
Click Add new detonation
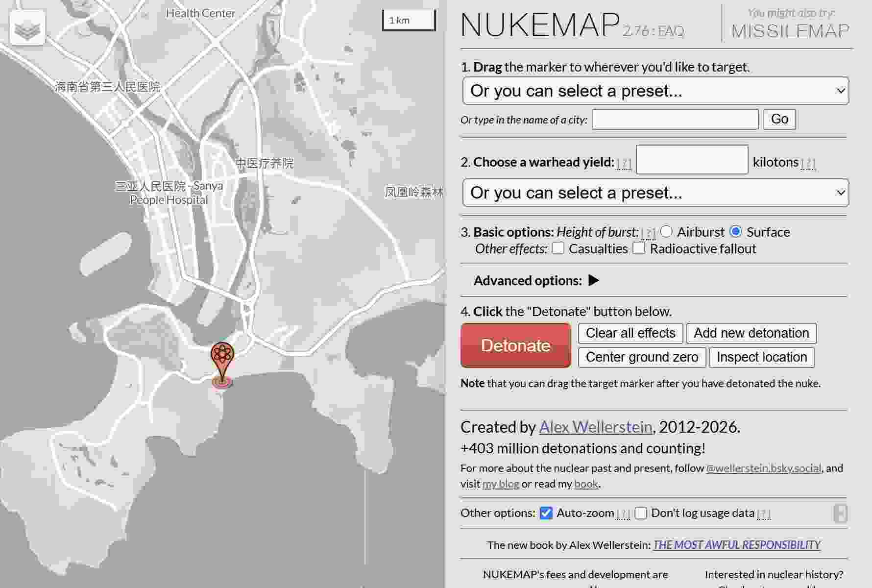click(x=751, y=333)
